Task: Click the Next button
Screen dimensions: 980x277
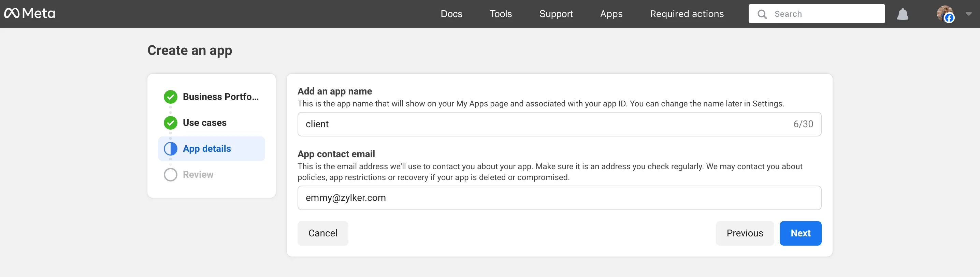Action: click(801, 233)
